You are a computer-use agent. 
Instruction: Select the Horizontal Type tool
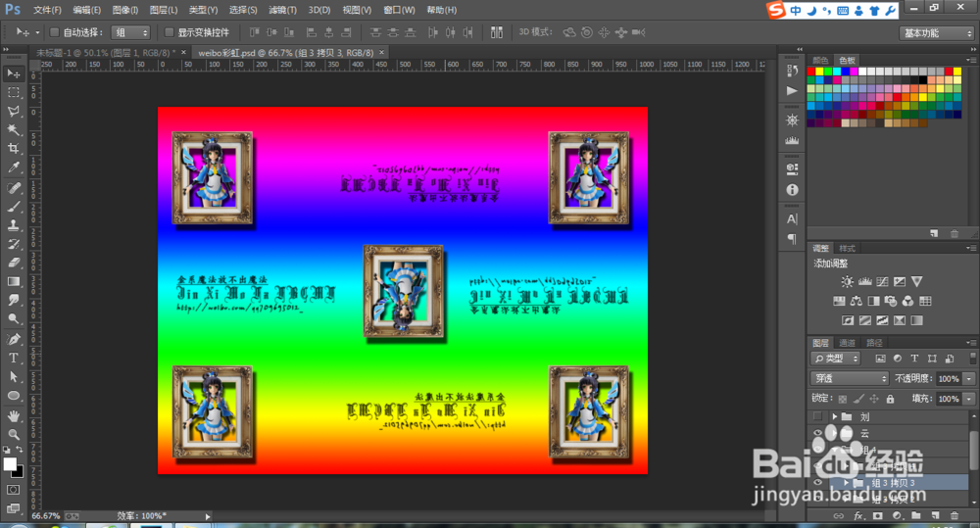[13, 358]
